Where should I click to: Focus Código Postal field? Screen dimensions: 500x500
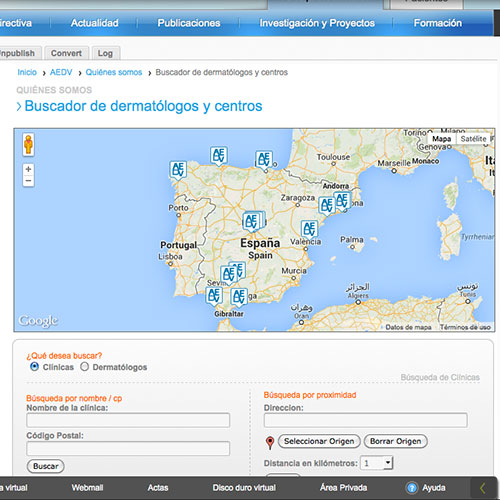pyautogui.click(x=128, y=448)
